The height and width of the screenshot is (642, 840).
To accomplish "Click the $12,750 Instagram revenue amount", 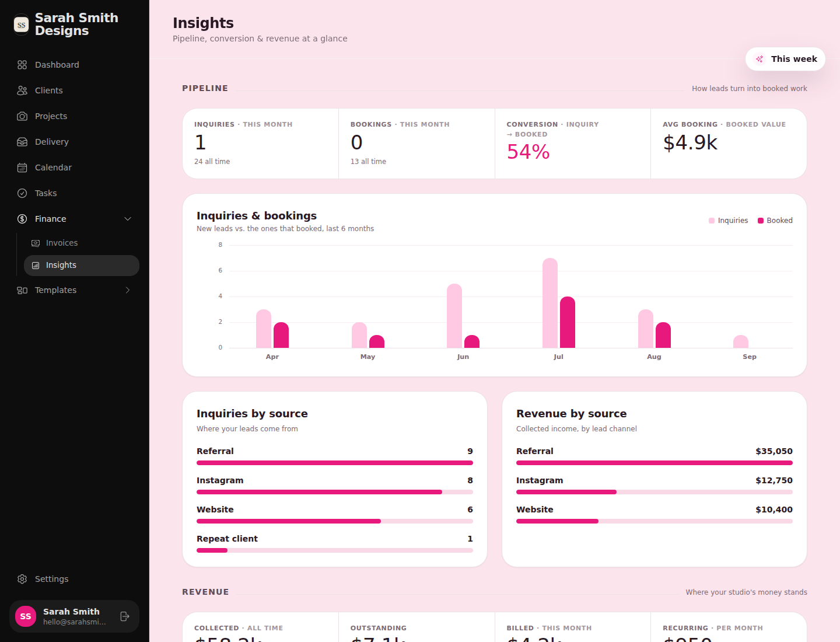I will (774, 480).
